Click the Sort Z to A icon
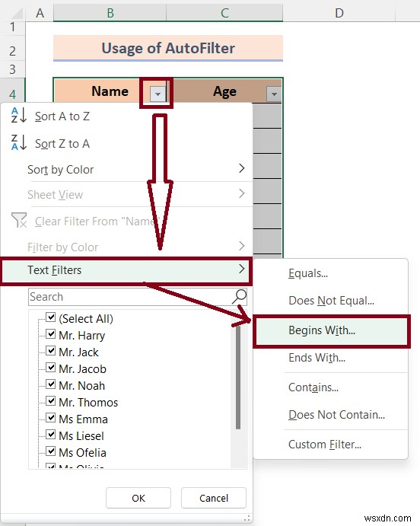This screenshot has height=526, width=420. pos(19,142)
